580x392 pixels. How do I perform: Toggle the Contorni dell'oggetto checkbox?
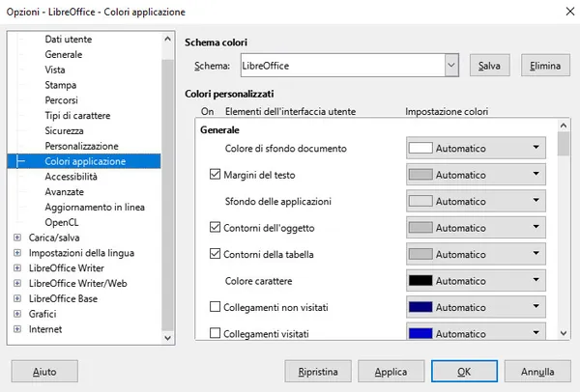coord(215,227)
